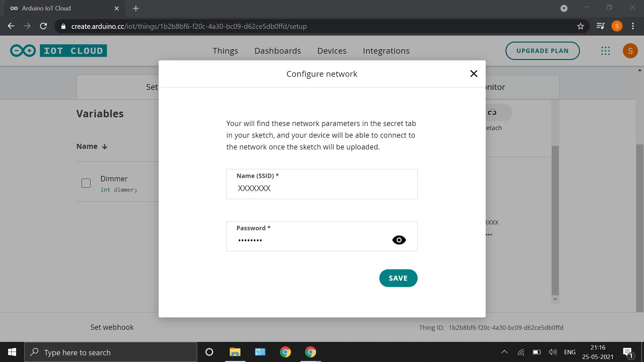The image size is (644, 362).
Task: Open Wi-Fi network tray icon
Action: (521, 352)
